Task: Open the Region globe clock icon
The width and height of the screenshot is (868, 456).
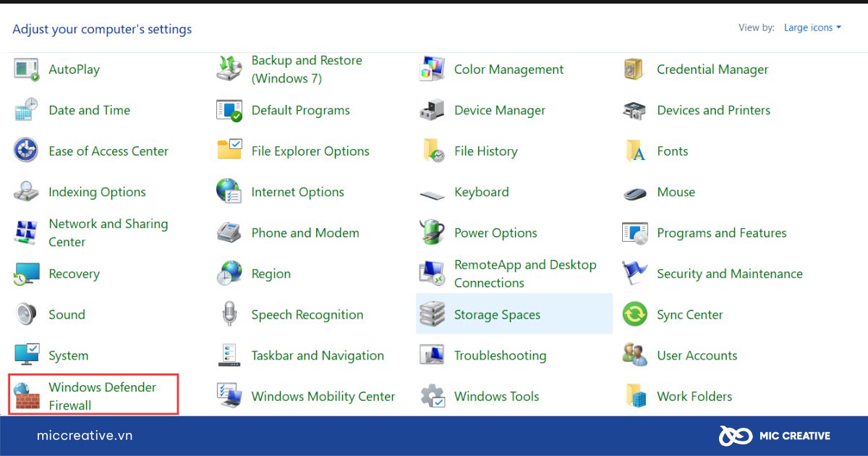Action: coord(229,274)
